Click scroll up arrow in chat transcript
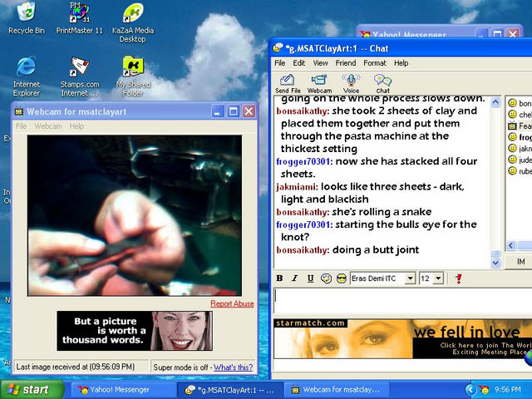The image size is (532, 399). (x=495, y=102)
